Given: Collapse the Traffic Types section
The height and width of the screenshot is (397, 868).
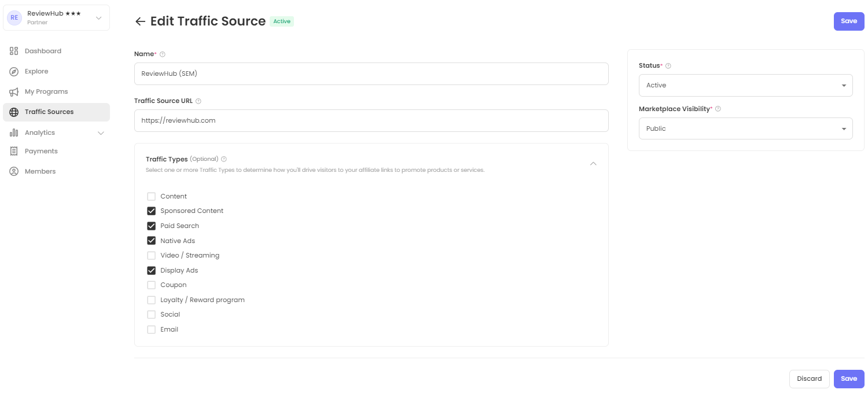Looking at the screenshot, I should click(x=593, y=164).
